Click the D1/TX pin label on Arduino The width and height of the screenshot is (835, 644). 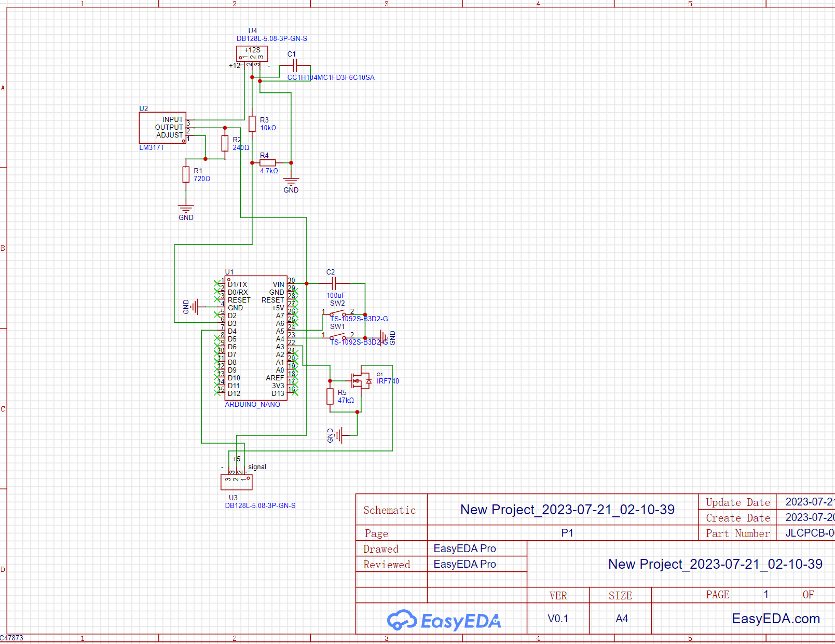pos(238,284)
